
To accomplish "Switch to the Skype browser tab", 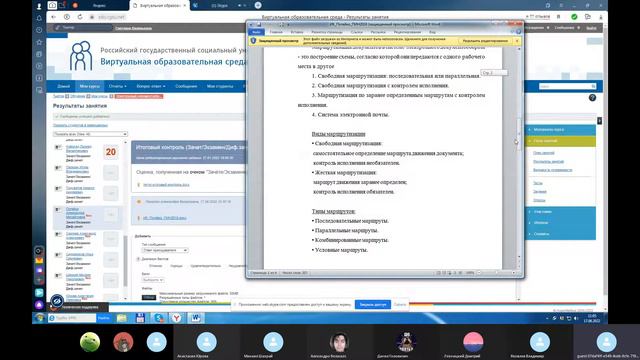I will tap(220, 6).
